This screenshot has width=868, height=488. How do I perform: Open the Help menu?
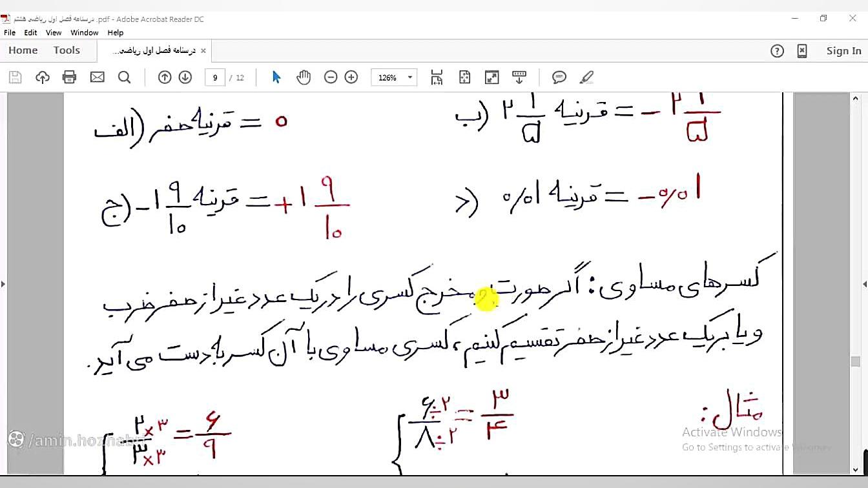(116, 32)
